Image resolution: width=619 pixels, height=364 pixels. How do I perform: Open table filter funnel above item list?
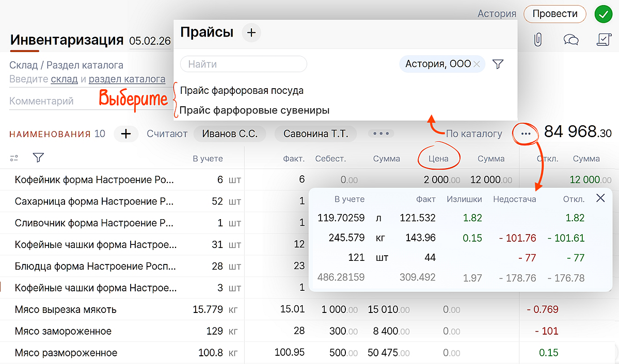pyautogui.click(x=38, y=158)
